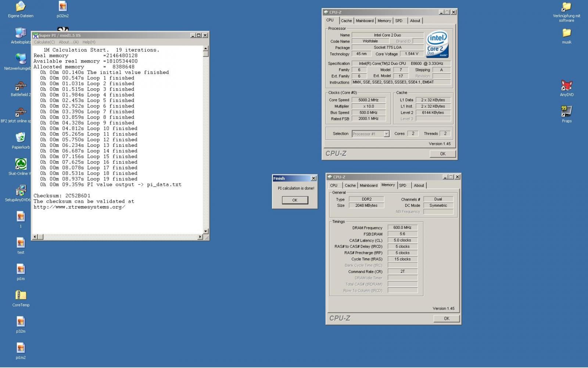
Task: Expand the Processor #1 selection dropdown
Action: click(x=386, y=134)
